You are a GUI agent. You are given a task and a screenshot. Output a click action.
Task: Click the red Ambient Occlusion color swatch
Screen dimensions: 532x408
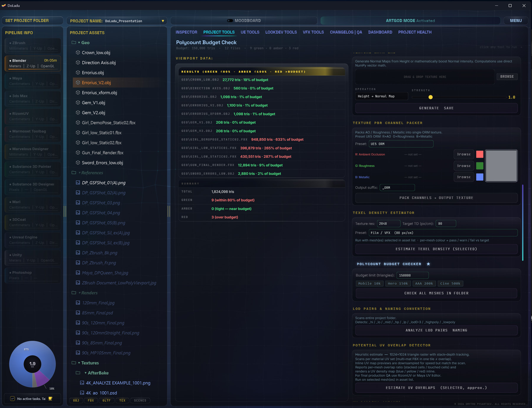click(x=480, y=154)
